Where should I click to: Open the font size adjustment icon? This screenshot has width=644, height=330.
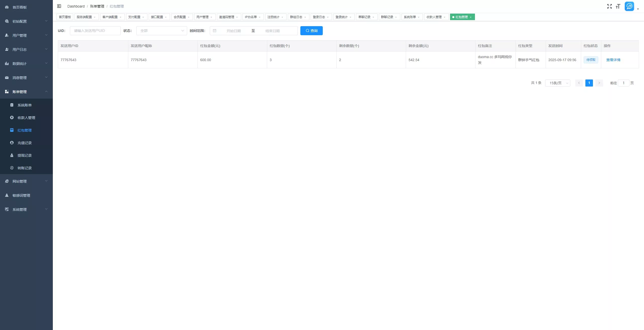pyautogui.click(x=618, y=6)
